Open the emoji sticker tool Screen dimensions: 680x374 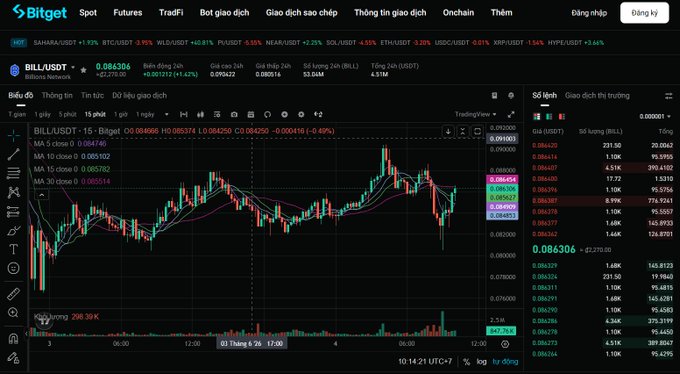tap(13, 268)
